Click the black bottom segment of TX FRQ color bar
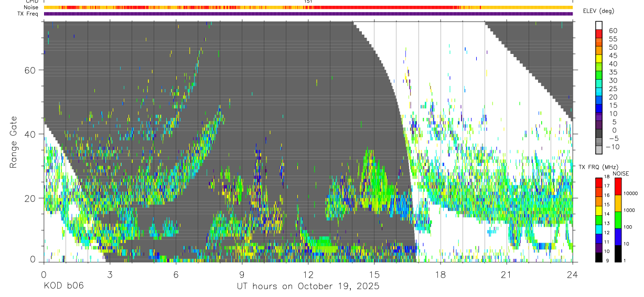 pos(598,257)
